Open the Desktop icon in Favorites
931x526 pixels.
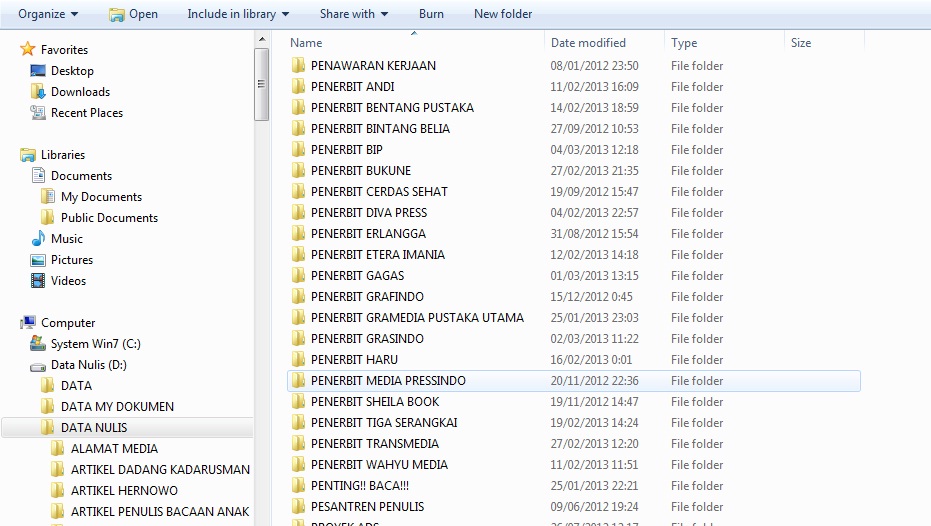pos(38,71)
